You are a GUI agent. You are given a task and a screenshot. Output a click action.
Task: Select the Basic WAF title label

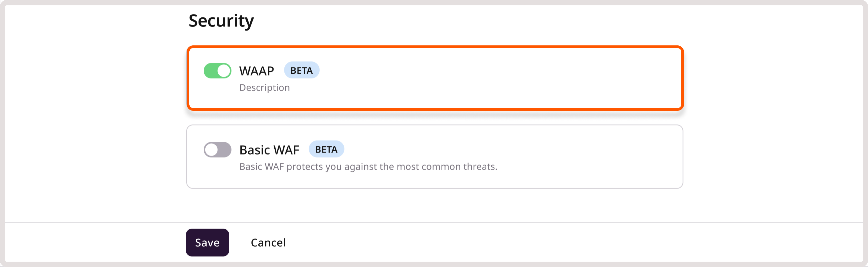point(269,150)
